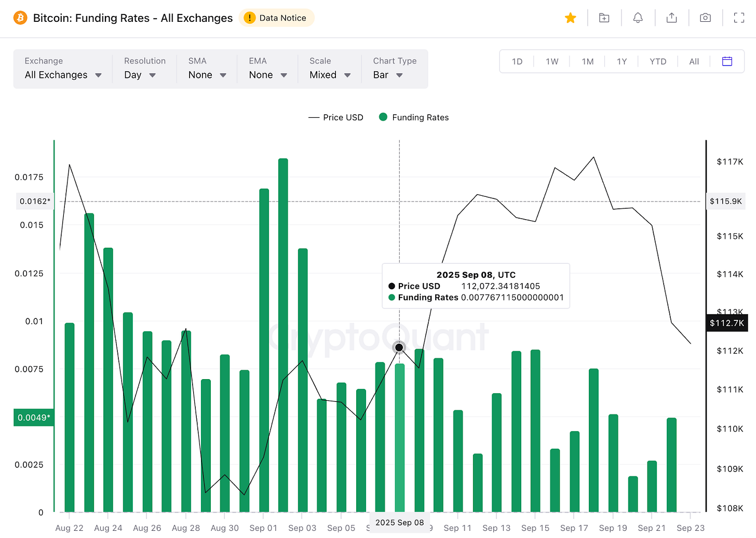Click the 0.0049* funding rate label
The height and width of the screenshot is (538, 756).
34,418
